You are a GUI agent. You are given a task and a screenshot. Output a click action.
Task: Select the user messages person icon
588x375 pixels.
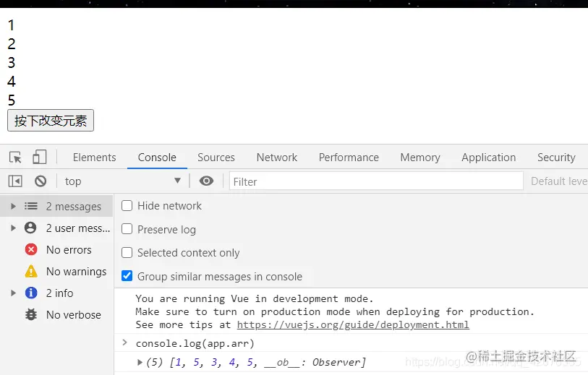(30, 228)
